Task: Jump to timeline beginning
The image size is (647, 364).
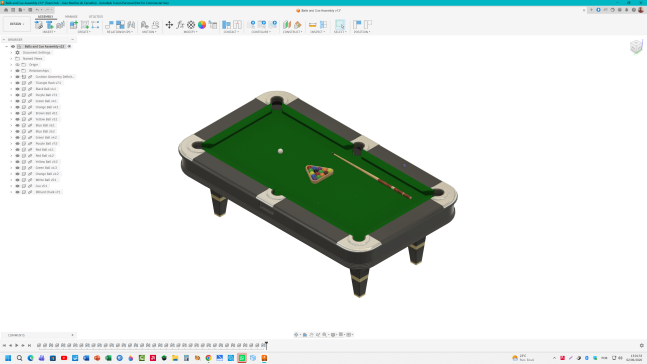Action: [5, 345]
